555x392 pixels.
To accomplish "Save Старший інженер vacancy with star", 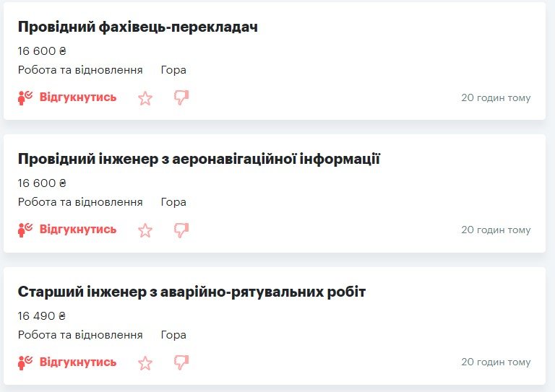I will (145, 362).
